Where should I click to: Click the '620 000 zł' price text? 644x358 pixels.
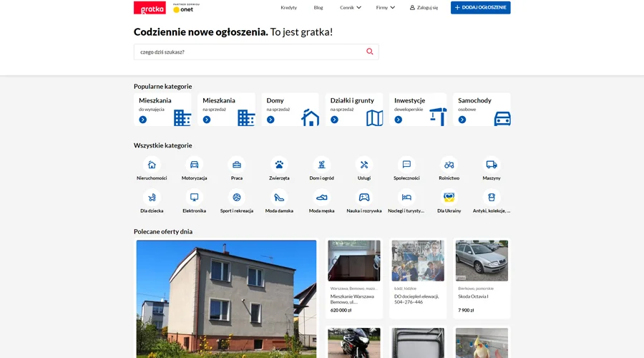[x=341, y=310]
